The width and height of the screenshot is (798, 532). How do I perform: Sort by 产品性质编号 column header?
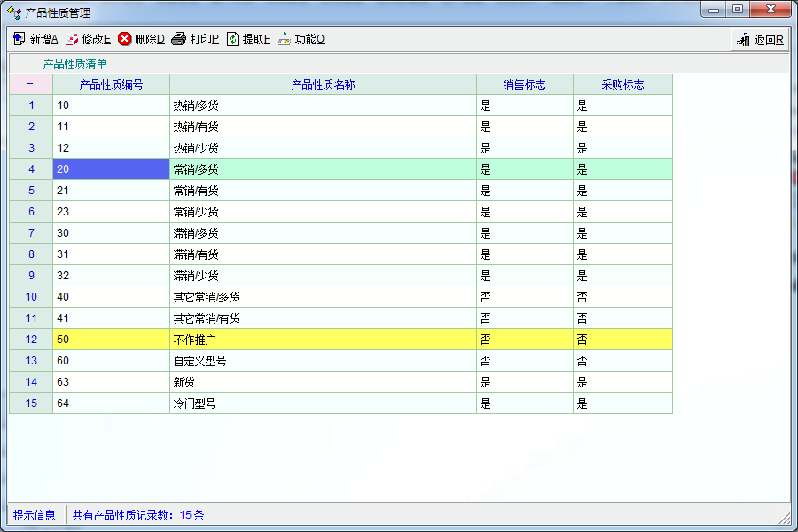(x=111, y=84)
